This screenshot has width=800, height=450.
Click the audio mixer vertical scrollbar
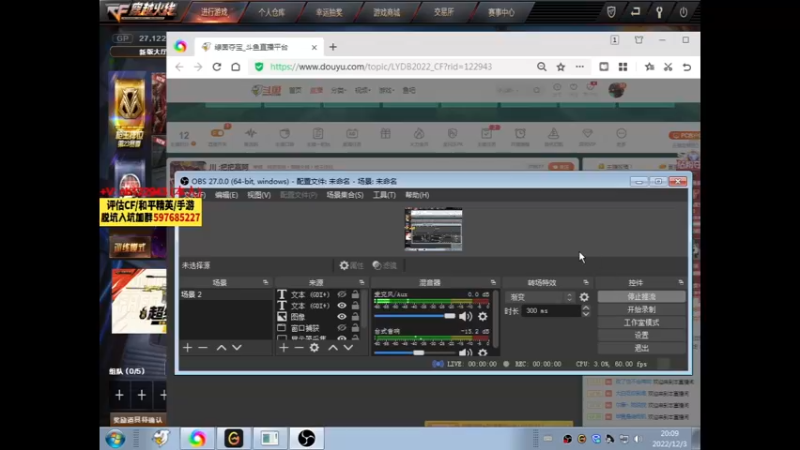point(495,319)
